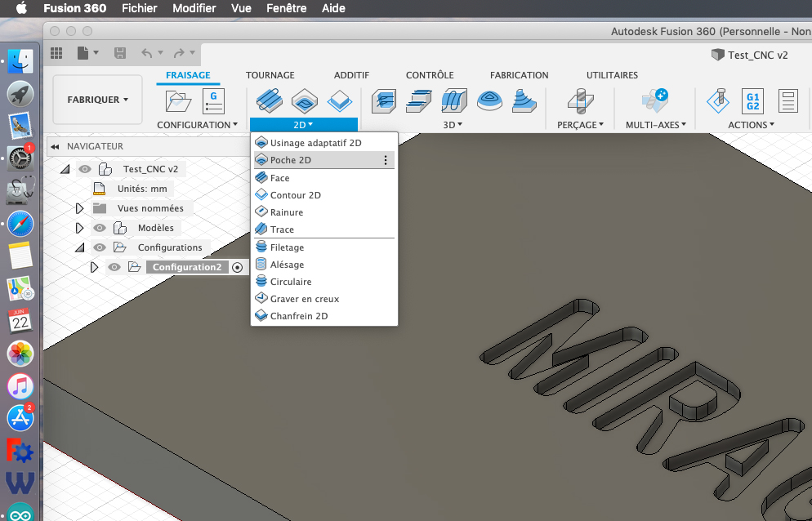Select the 2D pocket icon in ribbon
Viewport: 812px width, 521px height.
(x=305, y=100)
